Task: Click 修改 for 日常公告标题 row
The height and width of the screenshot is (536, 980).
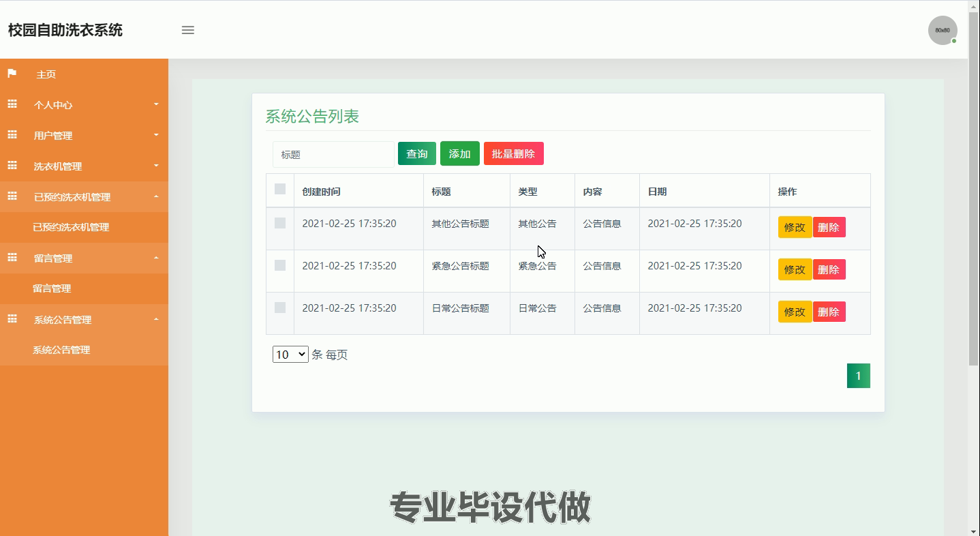Action: 795,312
